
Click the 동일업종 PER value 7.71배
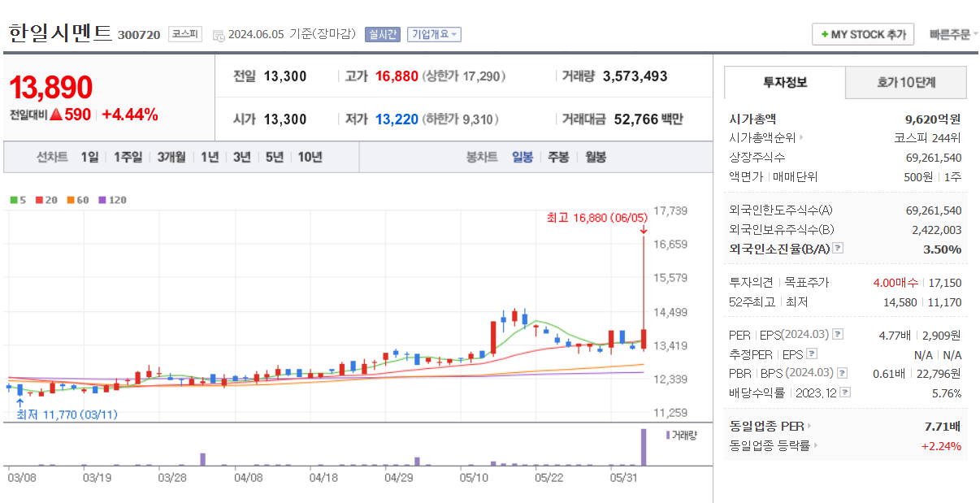click(x=943, y=426)
